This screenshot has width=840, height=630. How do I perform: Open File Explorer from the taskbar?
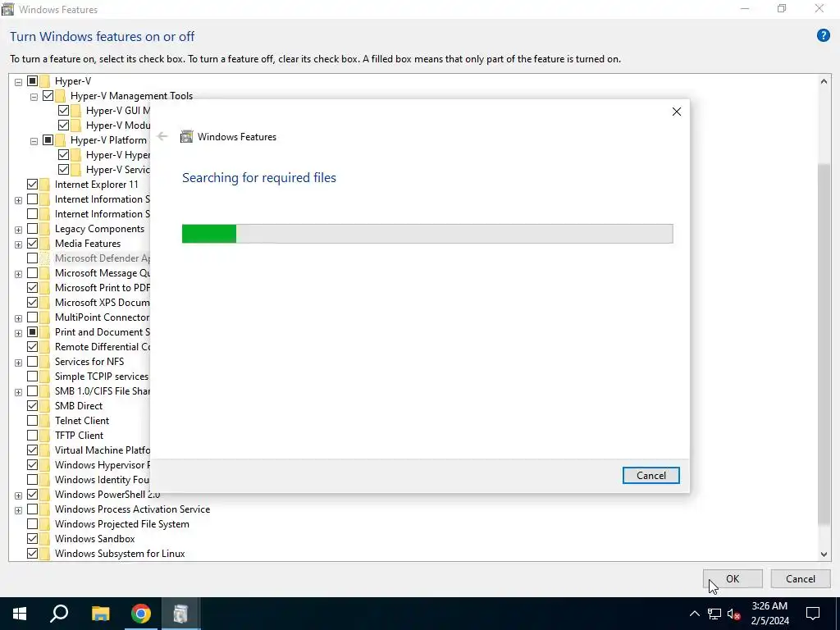[x=100, y=614]
